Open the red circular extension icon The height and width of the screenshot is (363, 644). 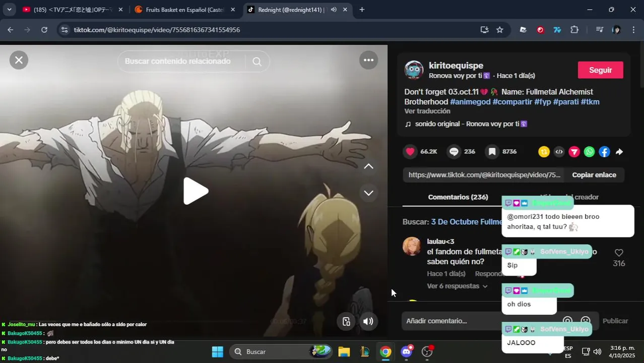coord(540,30)
